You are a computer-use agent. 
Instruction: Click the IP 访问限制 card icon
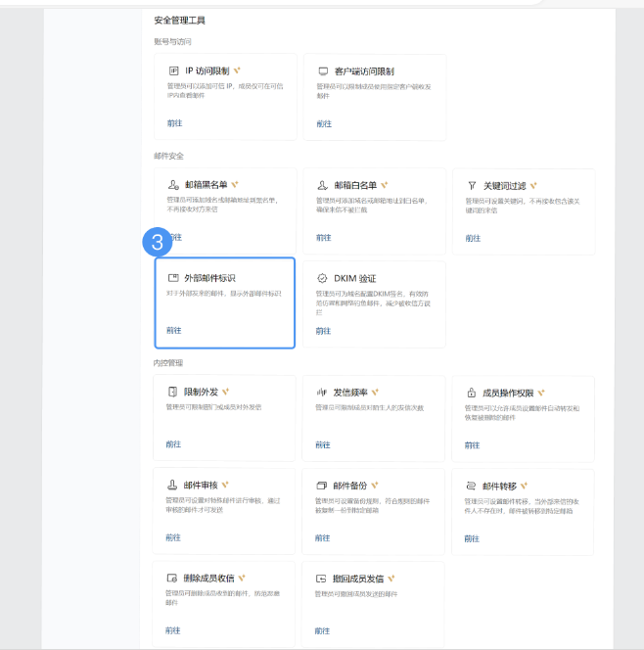(x=173, y=71)
